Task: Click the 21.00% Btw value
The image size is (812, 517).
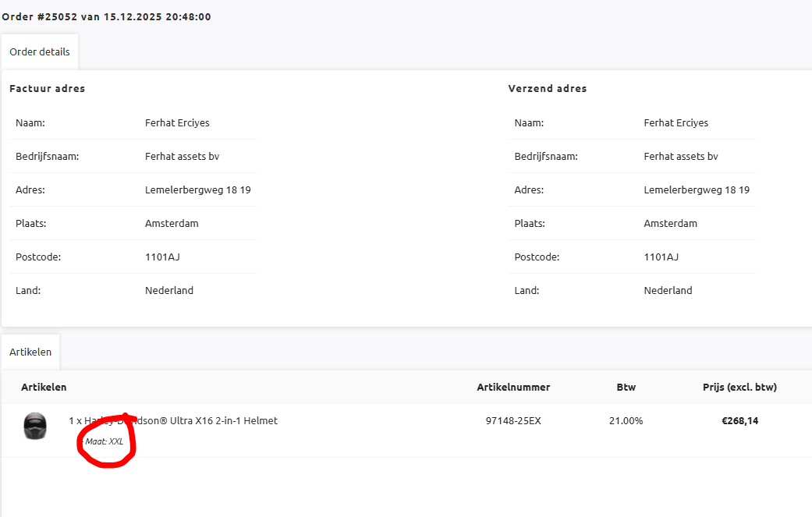Action: point(626,421)
